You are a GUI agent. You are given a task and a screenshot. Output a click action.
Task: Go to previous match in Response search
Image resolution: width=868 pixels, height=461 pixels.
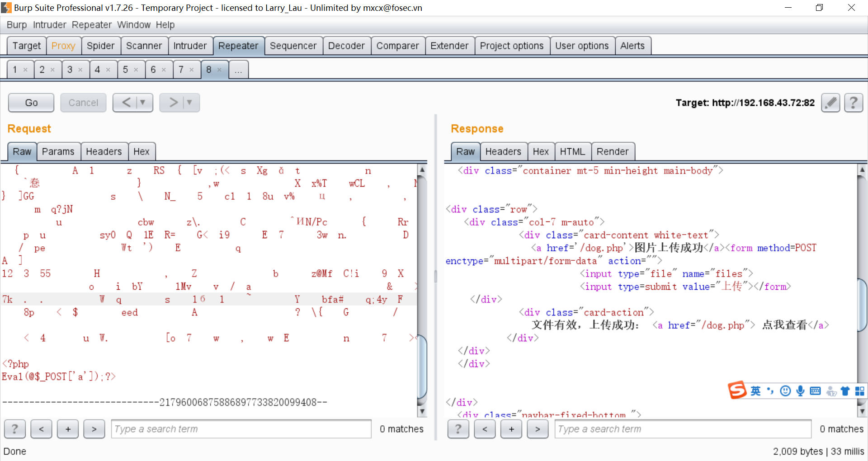click(485, 429)
